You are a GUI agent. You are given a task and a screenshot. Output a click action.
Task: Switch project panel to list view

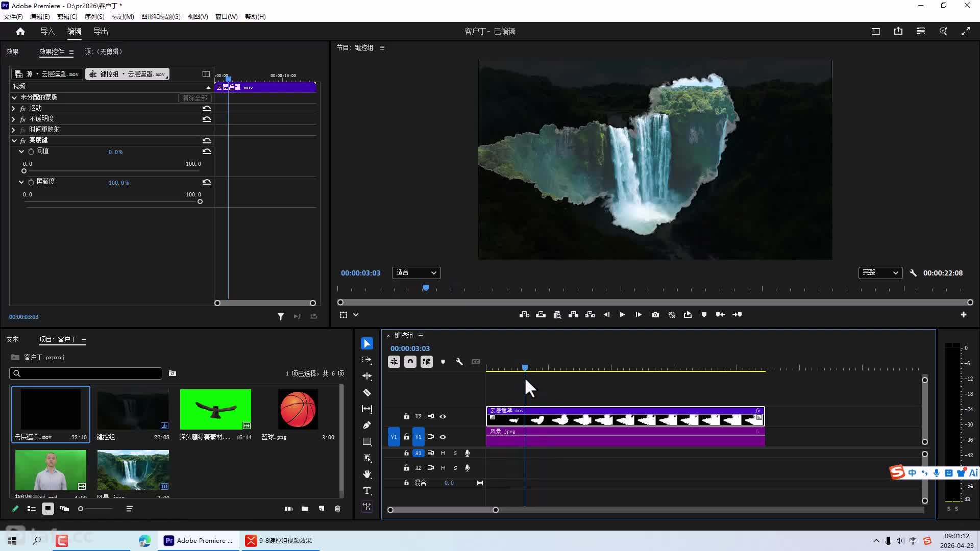[x=32, y=509]
